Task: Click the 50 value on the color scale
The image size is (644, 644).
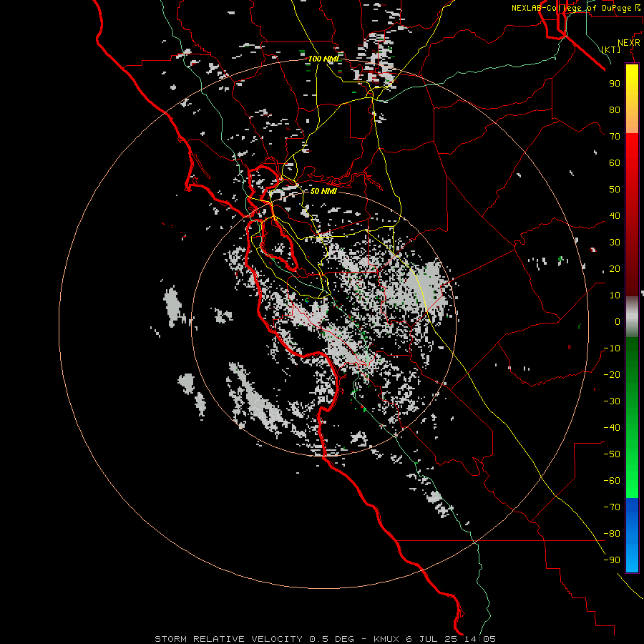Action: coord(615,190)
